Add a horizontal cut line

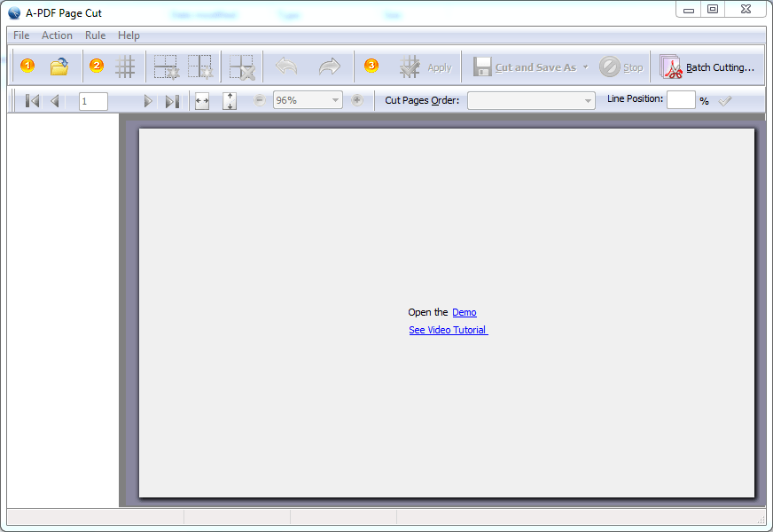(166, 67)
